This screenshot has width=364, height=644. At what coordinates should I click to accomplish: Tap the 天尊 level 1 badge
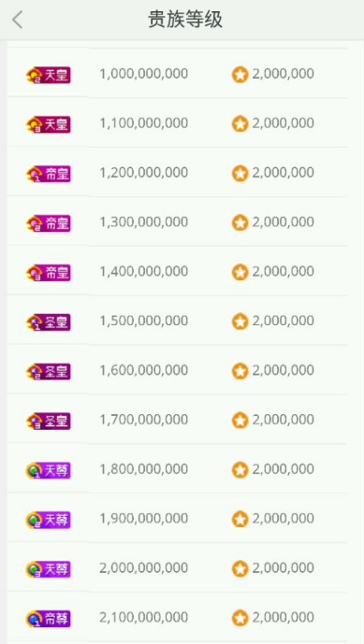click(49, 470)
